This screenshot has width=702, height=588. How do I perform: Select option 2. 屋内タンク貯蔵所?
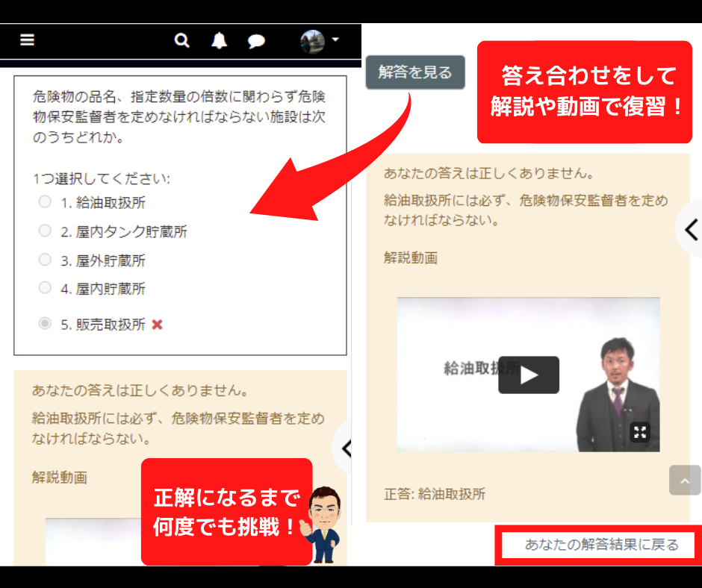click(x=45, y=231)
